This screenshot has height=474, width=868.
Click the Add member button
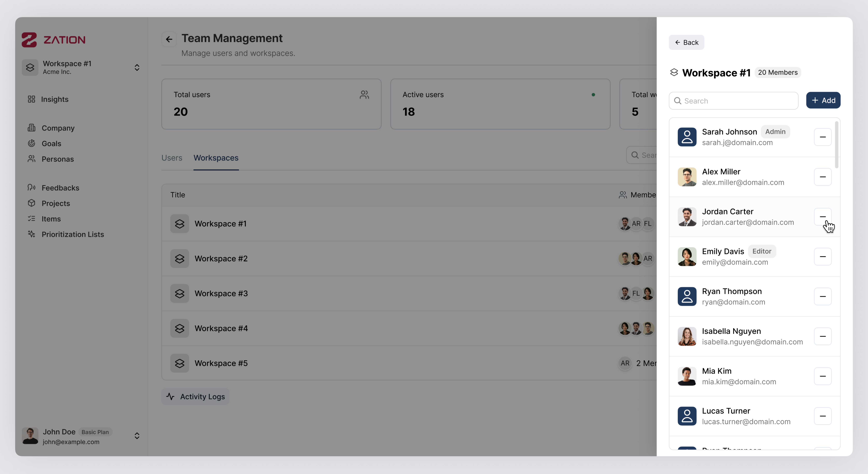point(823,100)
